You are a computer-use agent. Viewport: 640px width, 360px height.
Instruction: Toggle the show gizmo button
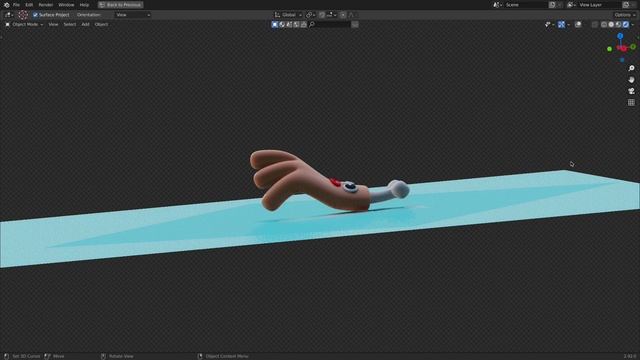coord(562,24)
